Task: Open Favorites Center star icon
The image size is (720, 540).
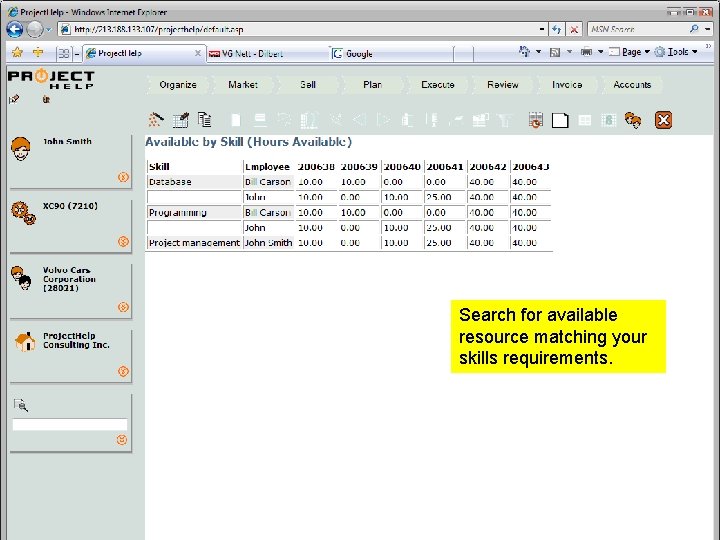Action: coord(17,52)
